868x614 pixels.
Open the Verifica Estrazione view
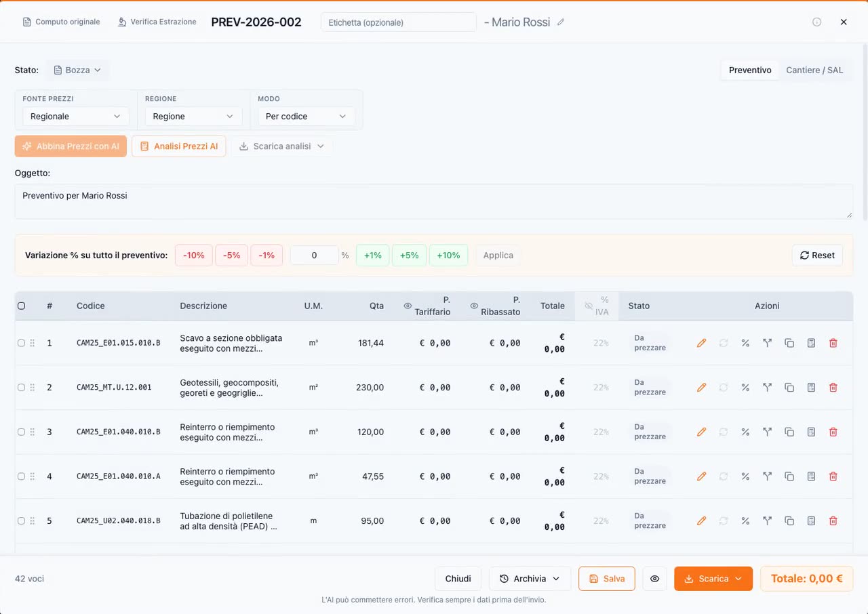(x=157, y=22)
